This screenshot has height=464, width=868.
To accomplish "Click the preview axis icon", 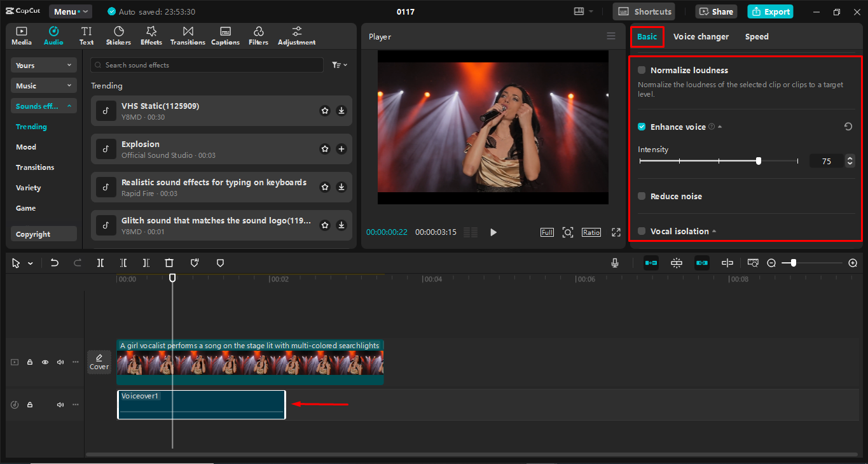I will click(727, 263).
